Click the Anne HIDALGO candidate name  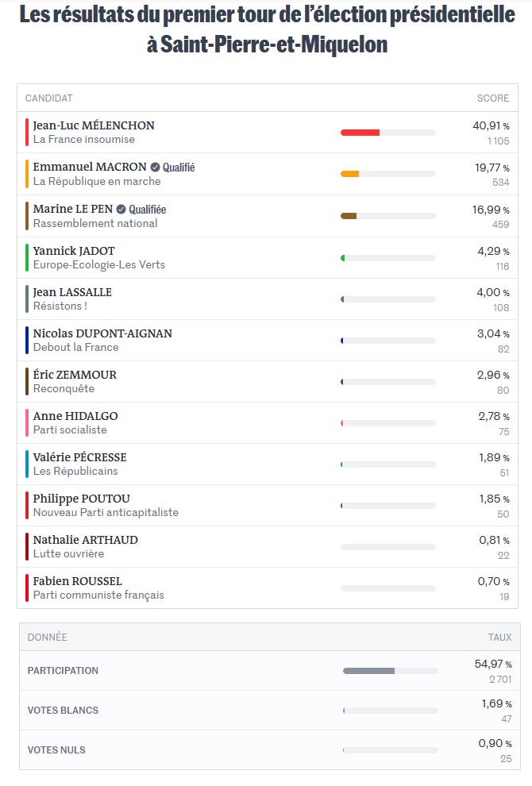coord(75,416)
